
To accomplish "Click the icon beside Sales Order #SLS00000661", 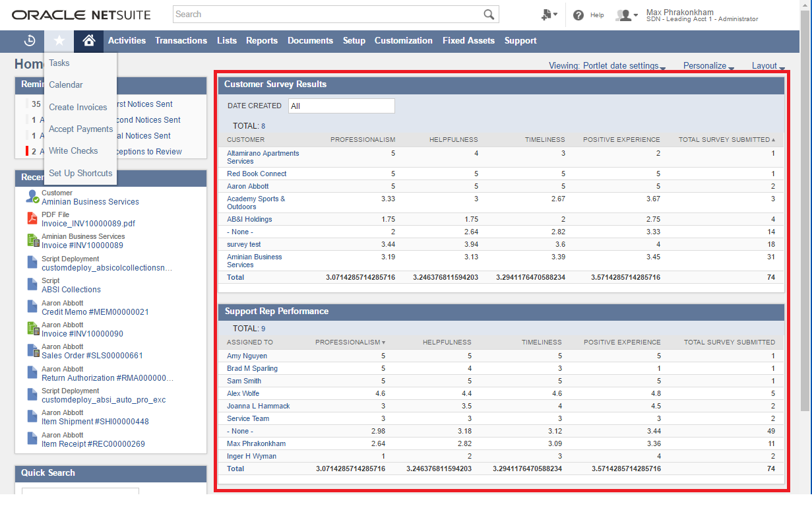I will pyautogui.click(x=33, y=350).
